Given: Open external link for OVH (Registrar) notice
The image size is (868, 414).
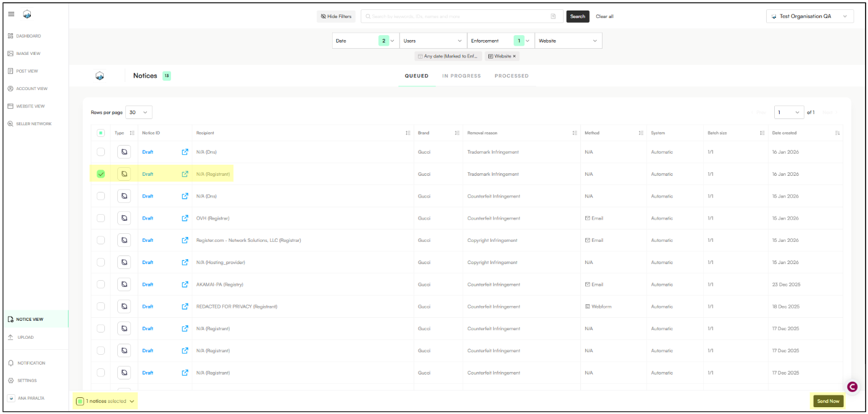Looking at the screenshot, I should (x=185, y=218).
